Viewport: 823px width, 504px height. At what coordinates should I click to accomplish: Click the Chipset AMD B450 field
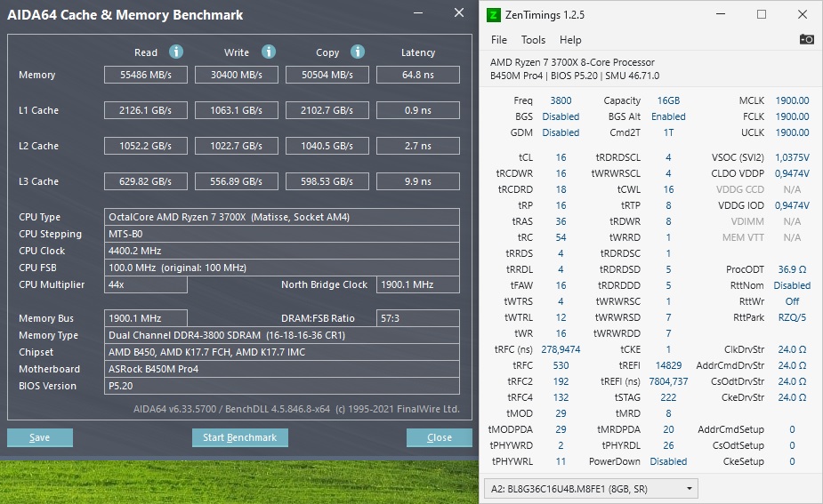coord(282,352)
